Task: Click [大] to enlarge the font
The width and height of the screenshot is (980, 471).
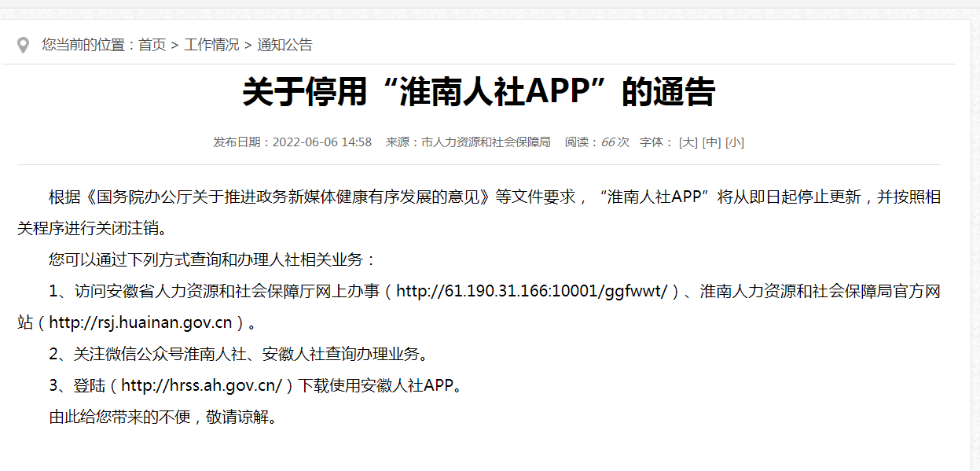Action: (688, 142)
